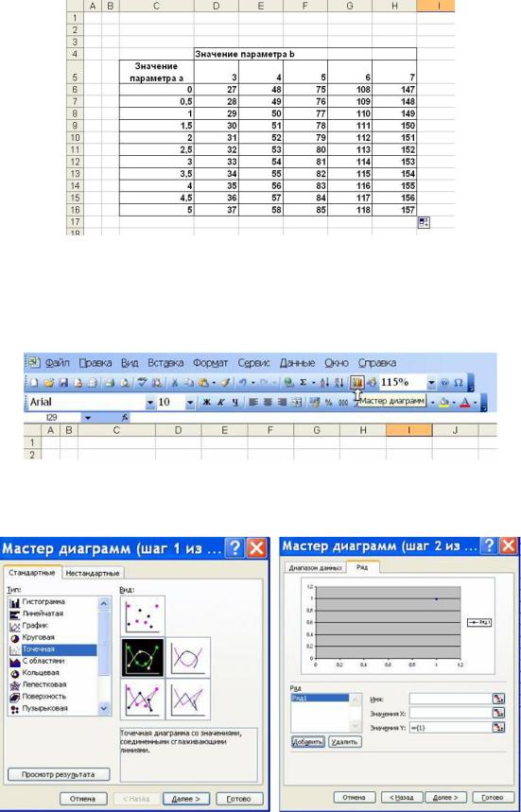Image resolution: width=521 pixels, height=812 pixels.
Task: Click the Cut scissors icon
Action: tap(175, 383)
